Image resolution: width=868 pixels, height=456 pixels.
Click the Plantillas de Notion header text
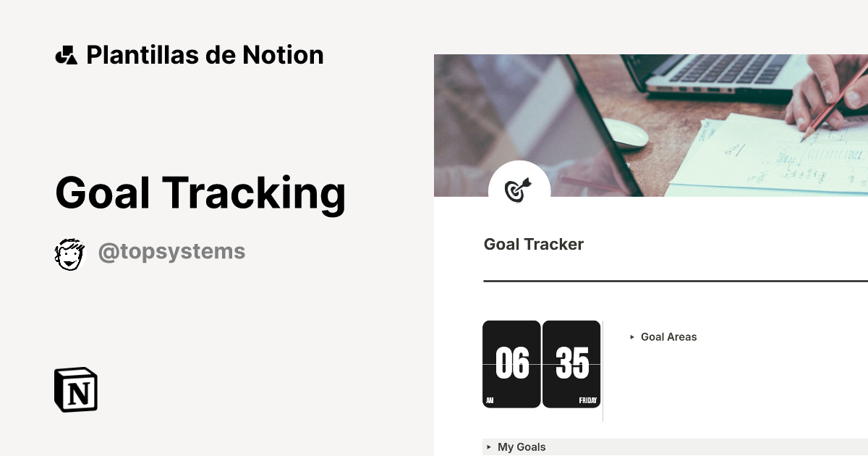205,54
